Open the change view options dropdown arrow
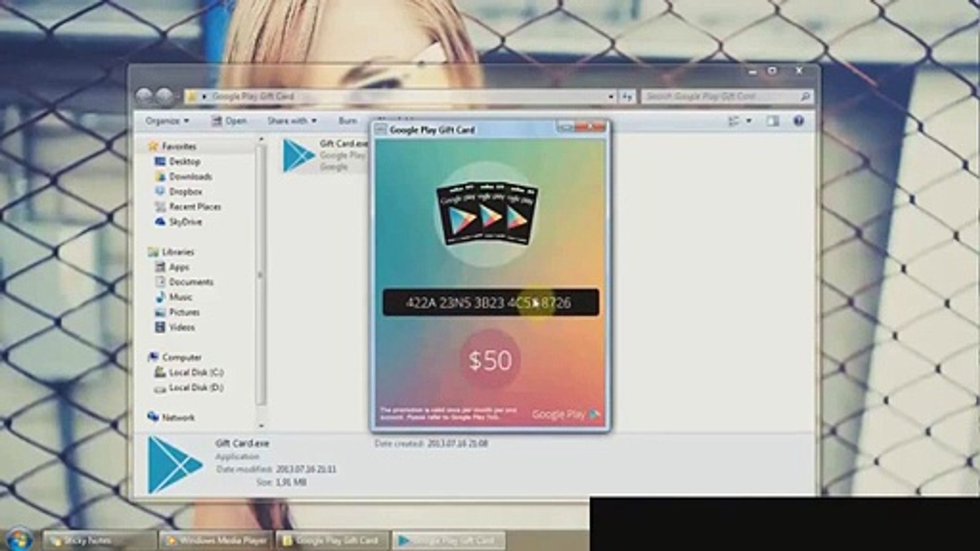The image size is (980, 551). [x=749, y=121]
